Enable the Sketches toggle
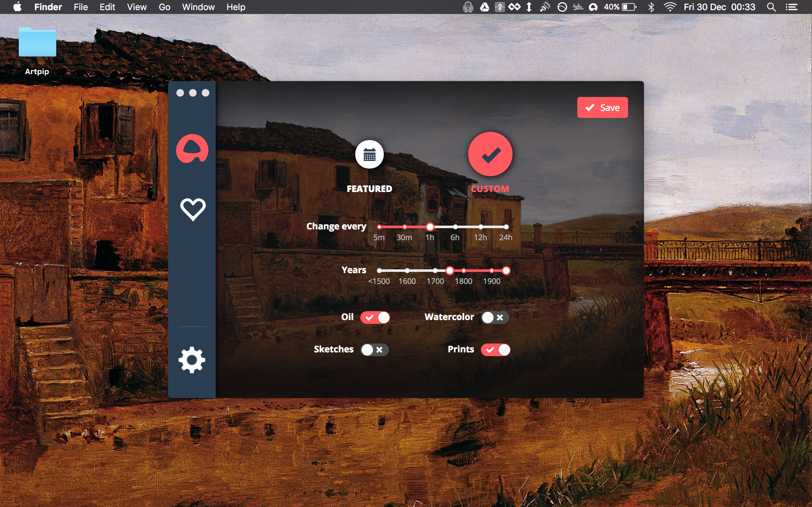The height and width of the screenshot is (507, 812). [x=374, y=350]
